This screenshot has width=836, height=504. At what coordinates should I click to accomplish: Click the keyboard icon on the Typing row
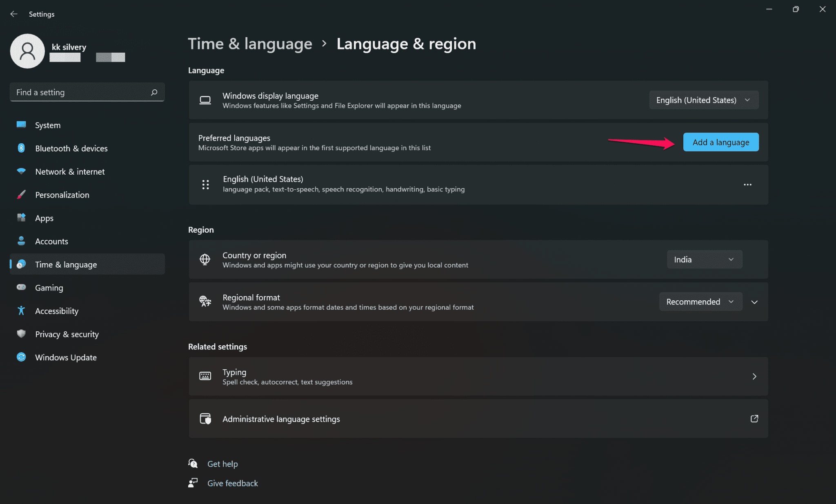[205, 376]
